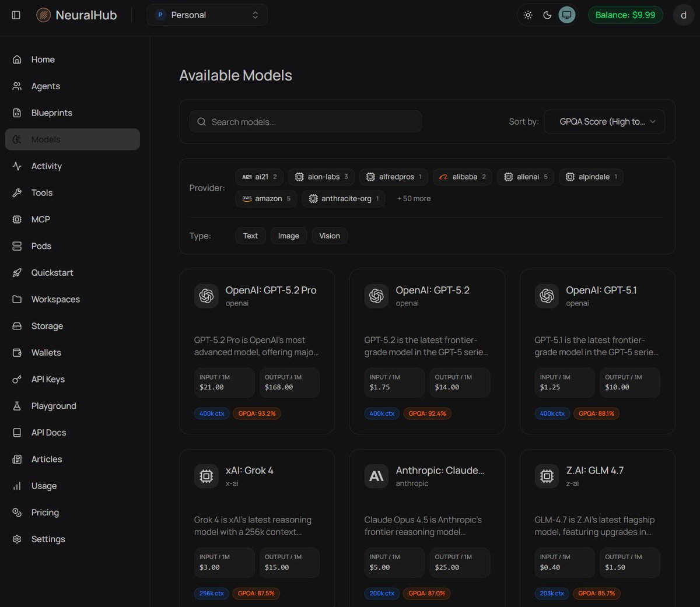Open the Anthropic: Claude model title
This screenshot has width=700, height=607.
tap(440, 471)
